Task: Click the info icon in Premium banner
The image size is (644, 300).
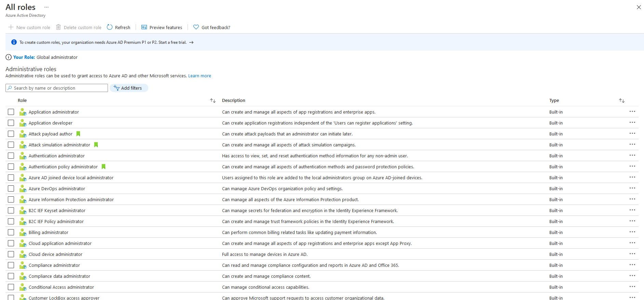Action: 14,42
